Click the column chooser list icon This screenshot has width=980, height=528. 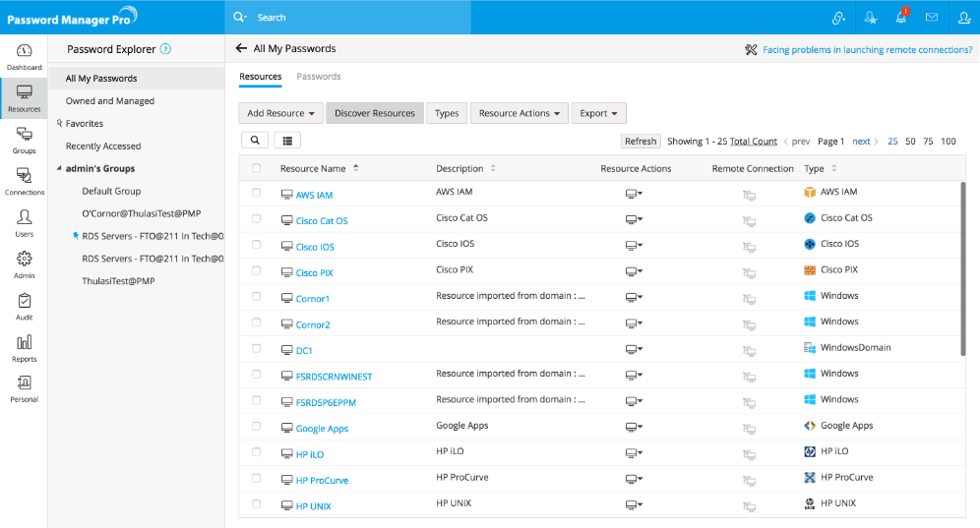tap(287, 141)
